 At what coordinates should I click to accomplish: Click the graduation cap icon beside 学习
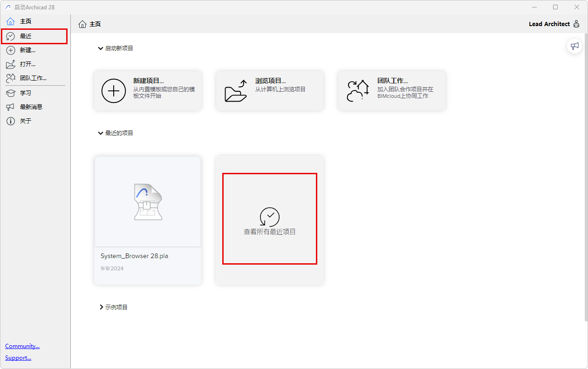[x=10, y=93]
